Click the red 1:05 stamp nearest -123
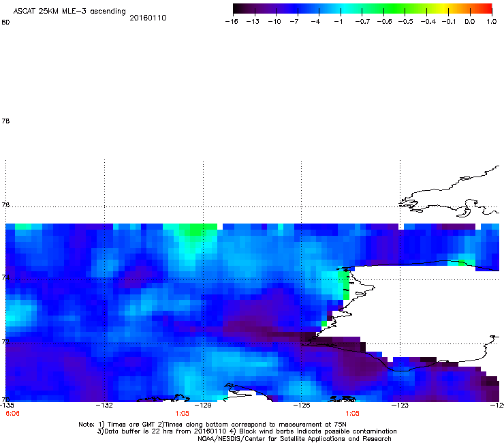This screenshot has width=504, height=443. (352, 414)
